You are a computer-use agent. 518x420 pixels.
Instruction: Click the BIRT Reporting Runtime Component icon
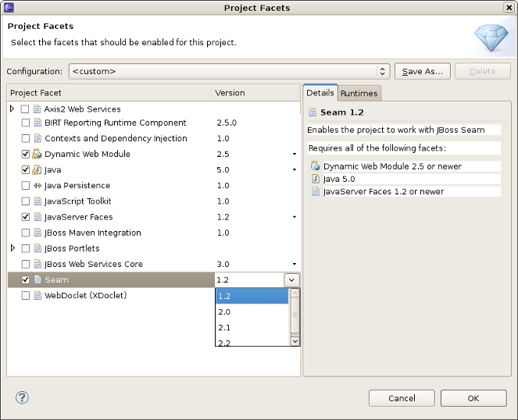(37, 123)
